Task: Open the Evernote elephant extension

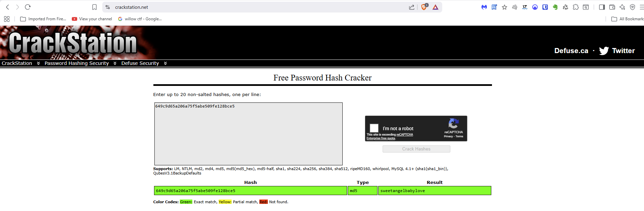Action: [555, 7]
